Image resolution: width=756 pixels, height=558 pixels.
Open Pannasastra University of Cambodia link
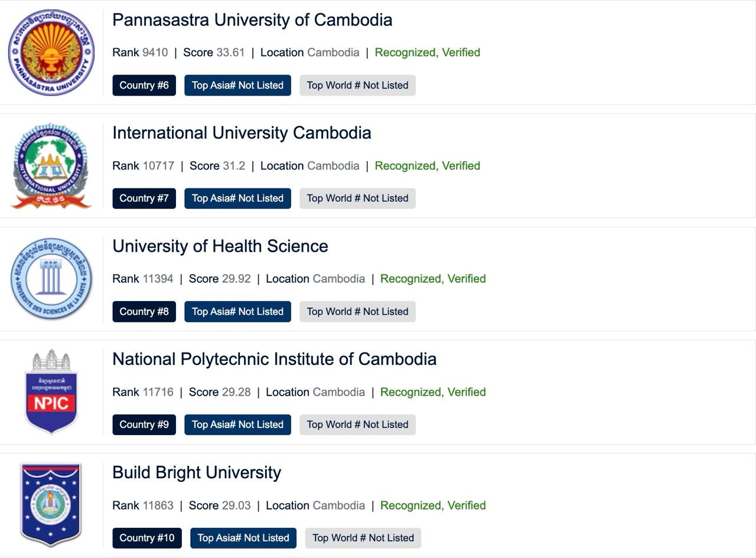[x=252, y=20]
